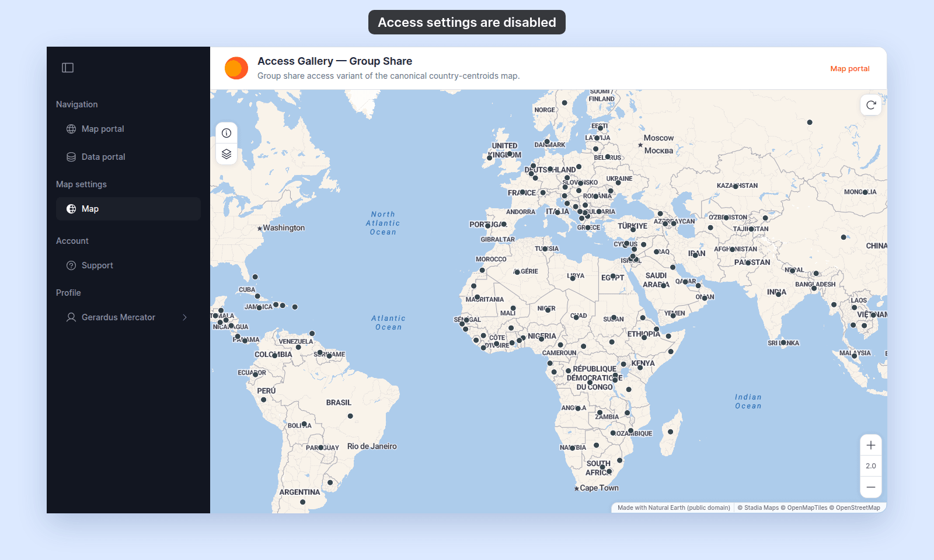Collapse the sidebar with the panel icon

click(x=68, y=68)
